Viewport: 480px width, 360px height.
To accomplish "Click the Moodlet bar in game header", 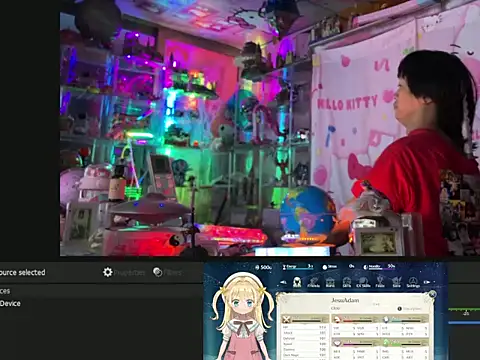I will click(379, 267).
